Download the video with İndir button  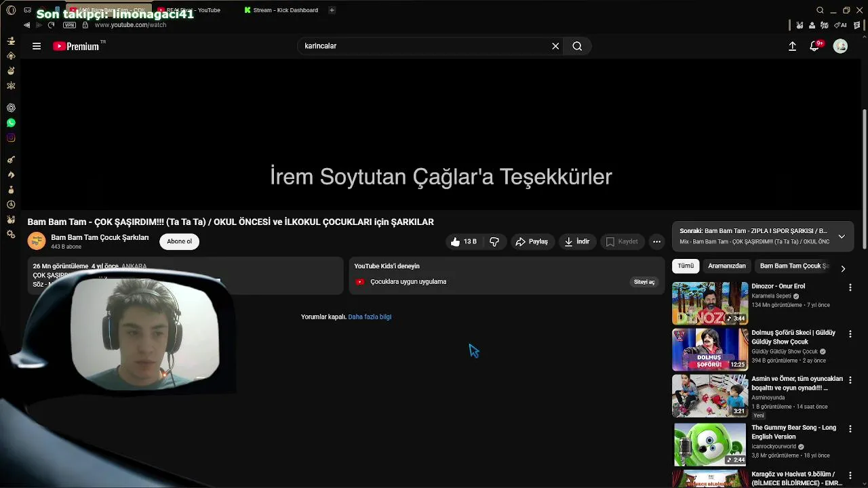point(577,241)
